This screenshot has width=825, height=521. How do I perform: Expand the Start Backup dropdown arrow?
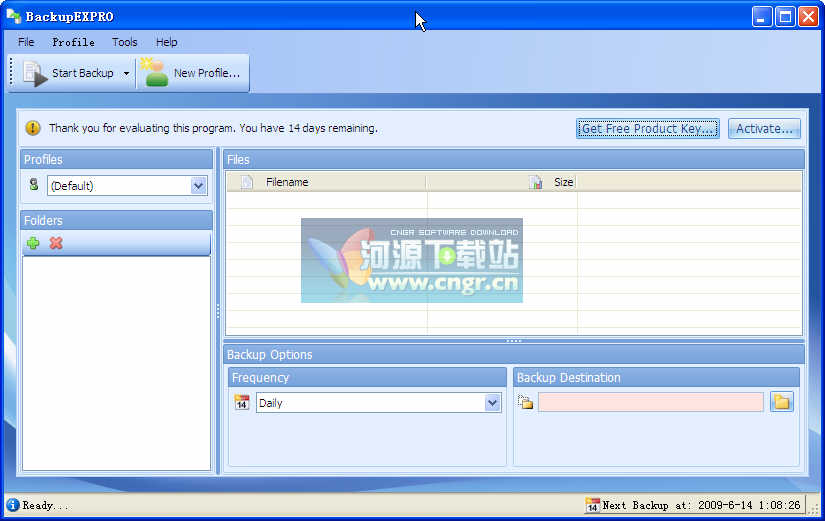coord(126,73)
